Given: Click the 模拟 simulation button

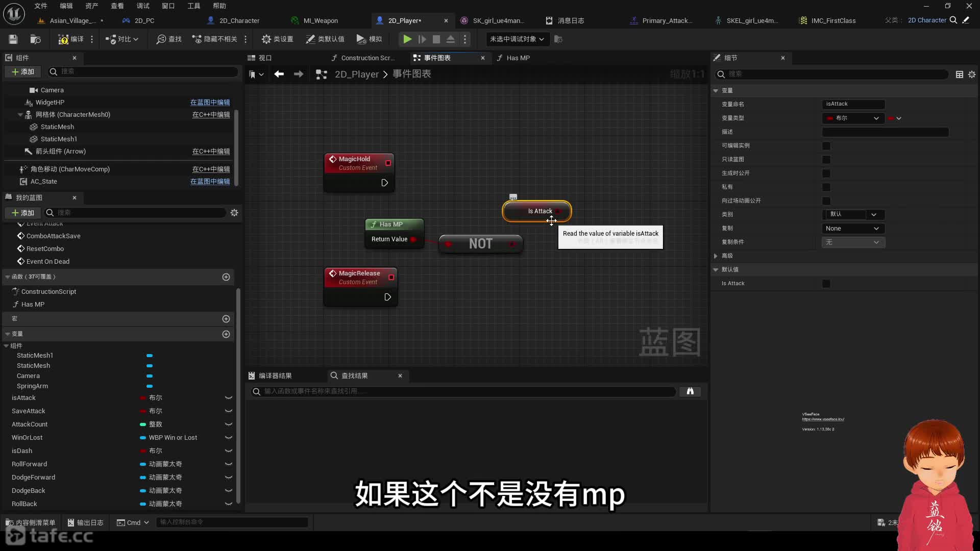Looking at the screenshot, I should [x=369, y=39].
